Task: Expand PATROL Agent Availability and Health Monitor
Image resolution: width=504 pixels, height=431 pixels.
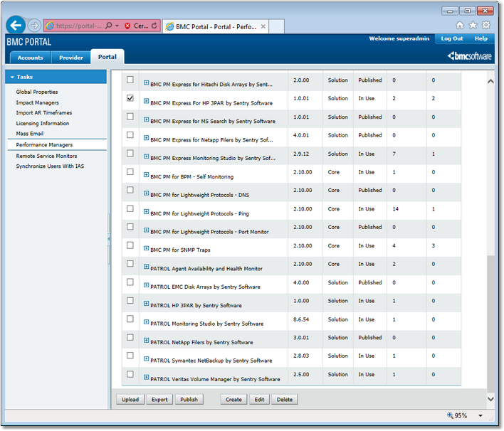Action: pos(146,267)
